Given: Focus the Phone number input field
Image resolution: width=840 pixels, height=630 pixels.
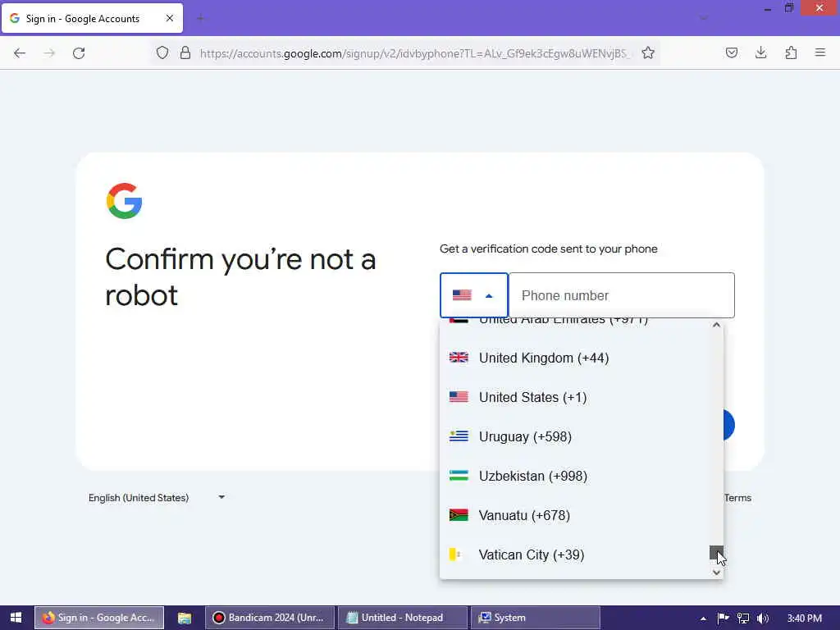Looking at the screenshot, I should point(622,295).
